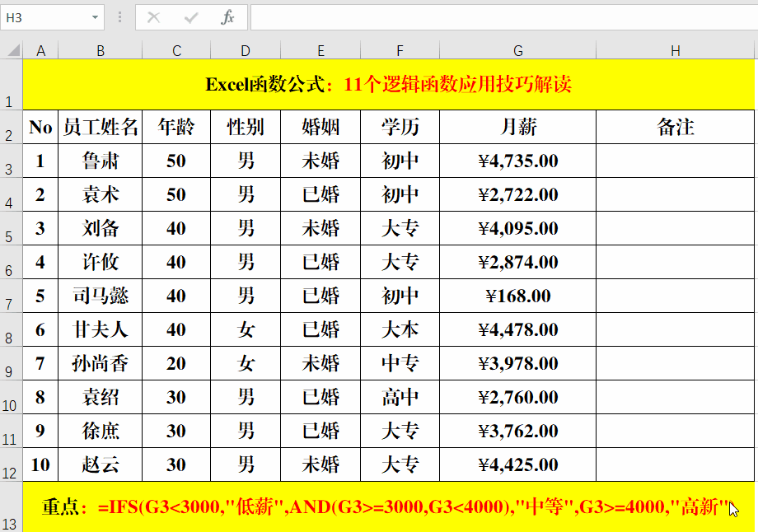758x532 pixels.
Task: Select row 2 header
Action: (x=11, y=127)
